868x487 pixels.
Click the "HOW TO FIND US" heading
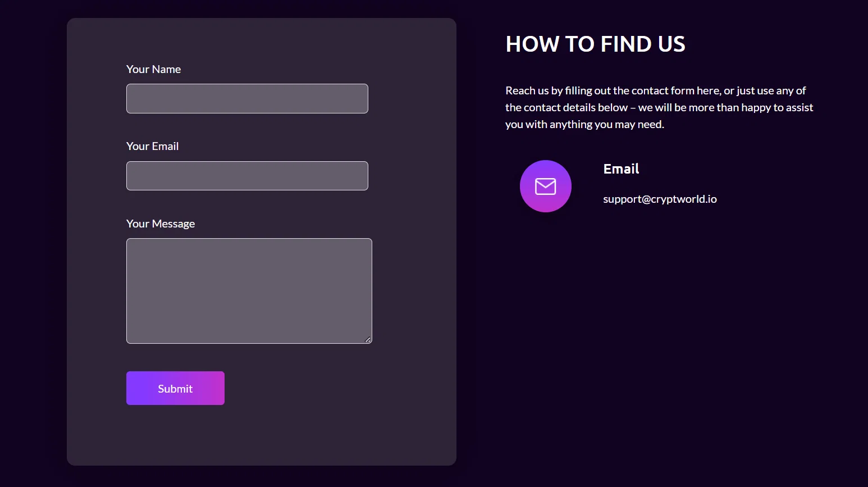coord(595,44)
